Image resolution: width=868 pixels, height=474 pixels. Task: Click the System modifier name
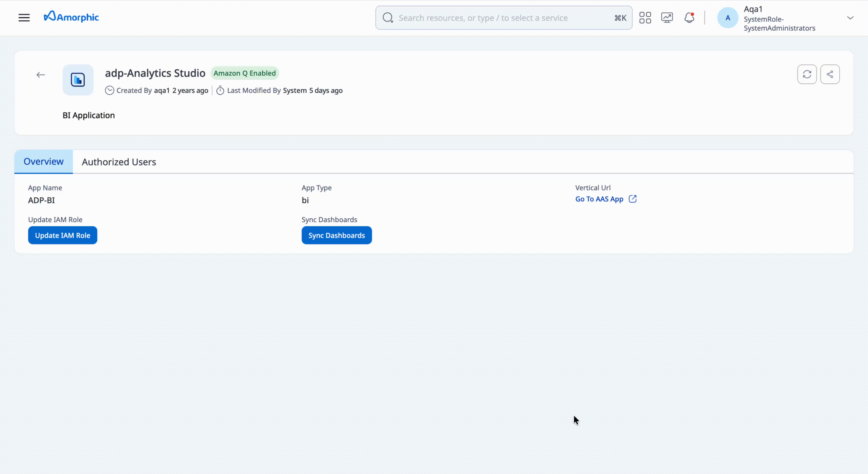click(295, 90)
